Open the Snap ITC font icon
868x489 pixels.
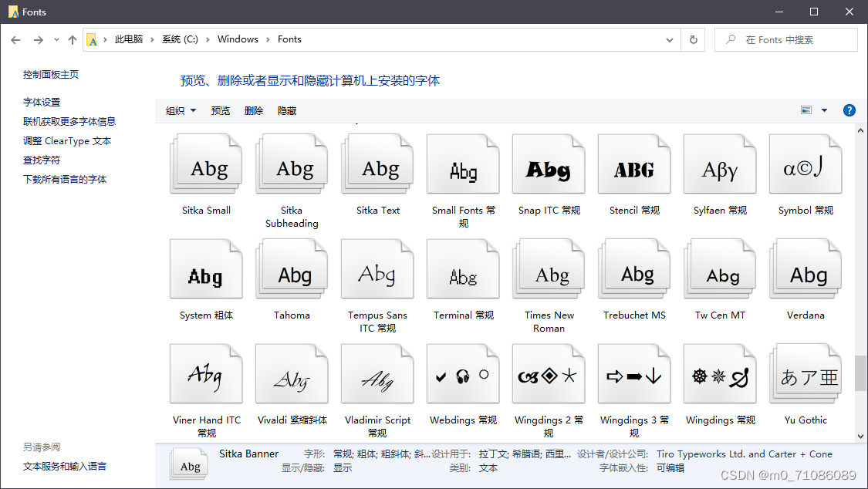(x=549, y=166)
